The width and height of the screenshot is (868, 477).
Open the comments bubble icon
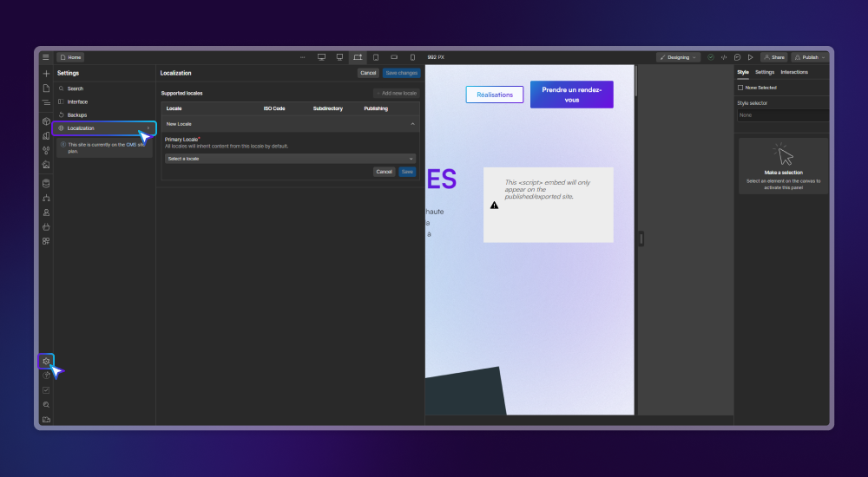[737, 57]
